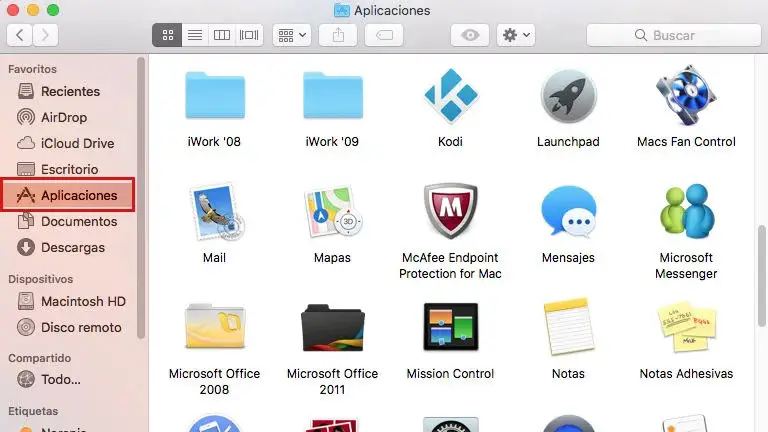Click the Macintosh HD disk icon
The height and width of the screenshot is (432, 768).
pyautogui.click(x=26, y=301)
